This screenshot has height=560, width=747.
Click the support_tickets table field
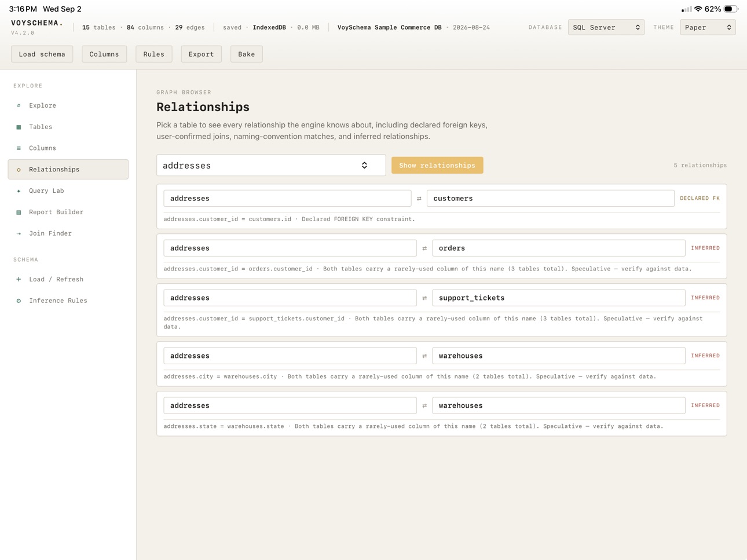[559, 298]
